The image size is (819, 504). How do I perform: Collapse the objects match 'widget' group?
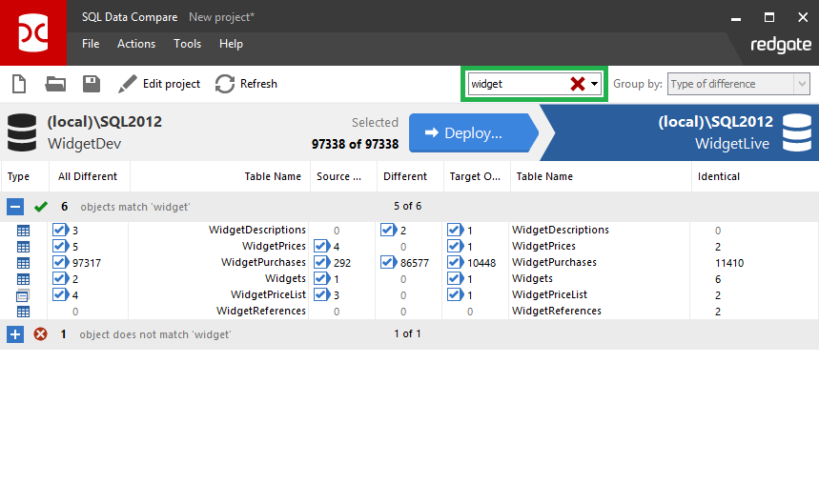(x=15, y=207)
